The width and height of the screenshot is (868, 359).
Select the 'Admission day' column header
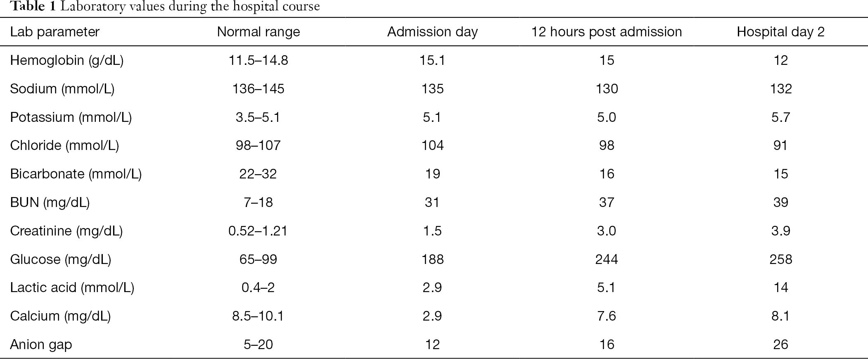pyautogui.click(x=432, y=32)
